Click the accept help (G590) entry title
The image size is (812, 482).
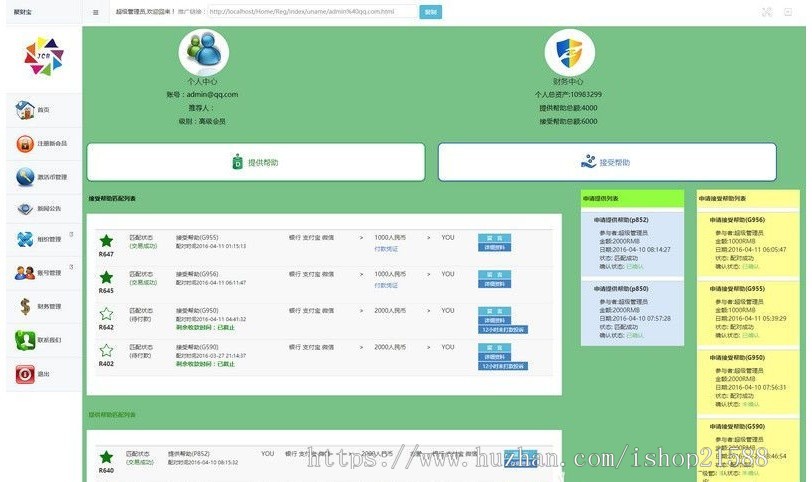click(197, 347)
